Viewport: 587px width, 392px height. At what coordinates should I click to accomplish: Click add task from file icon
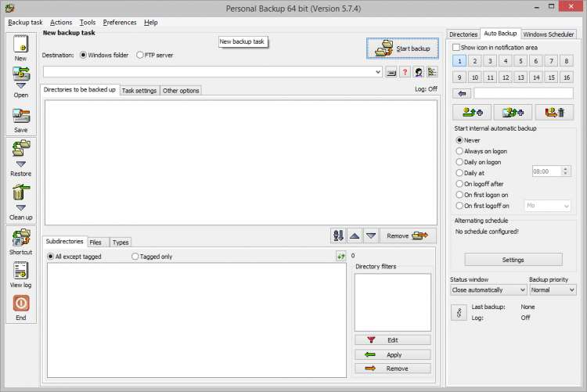point(513,113)
